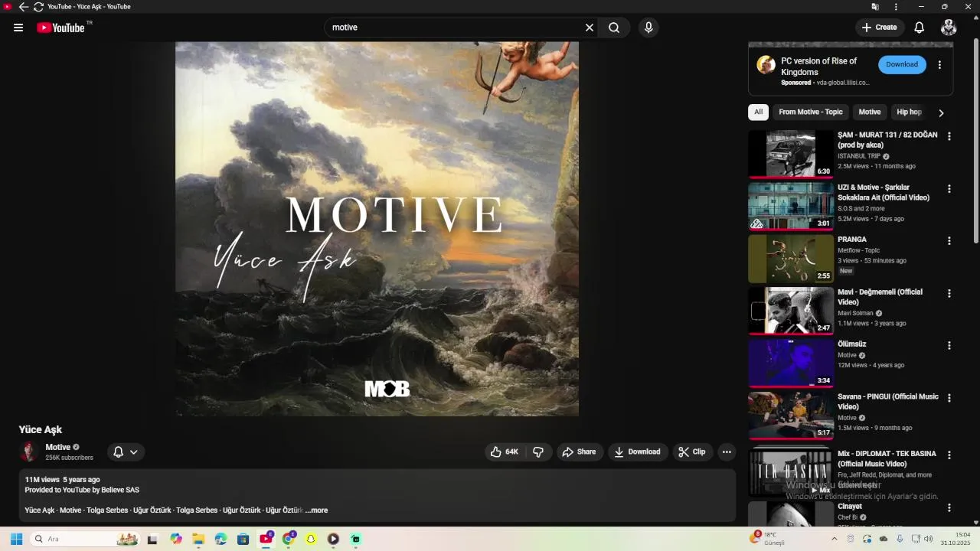Run search with the magnifier button

coord(614,28)
